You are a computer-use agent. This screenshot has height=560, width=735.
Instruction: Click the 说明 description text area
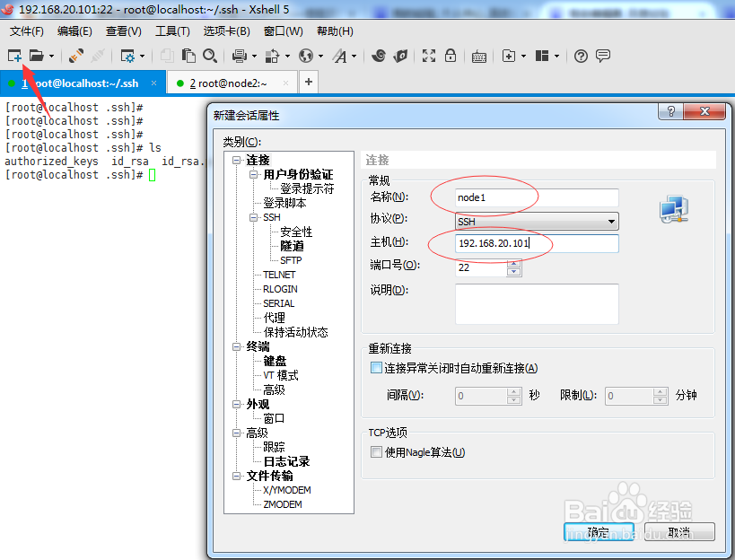537,303
